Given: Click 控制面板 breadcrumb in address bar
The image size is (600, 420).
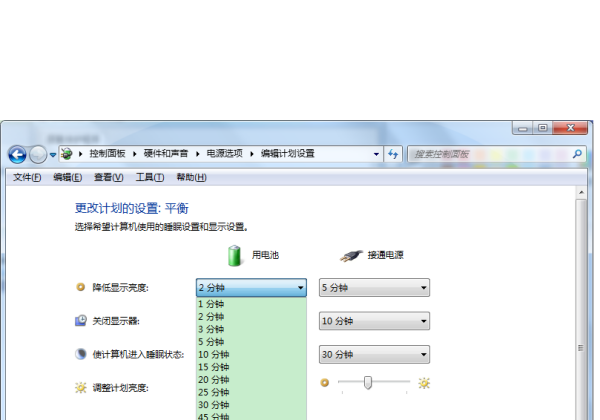Looking at the screenshot, I should 107,154.
